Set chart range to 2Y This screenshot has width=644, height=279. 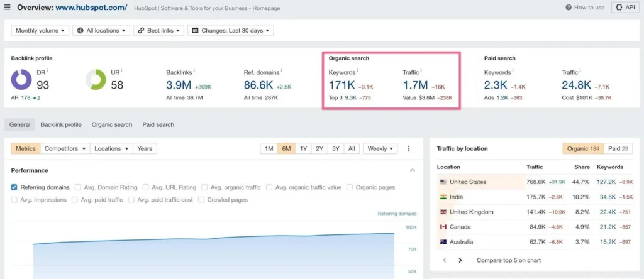(x=319, y=148)
